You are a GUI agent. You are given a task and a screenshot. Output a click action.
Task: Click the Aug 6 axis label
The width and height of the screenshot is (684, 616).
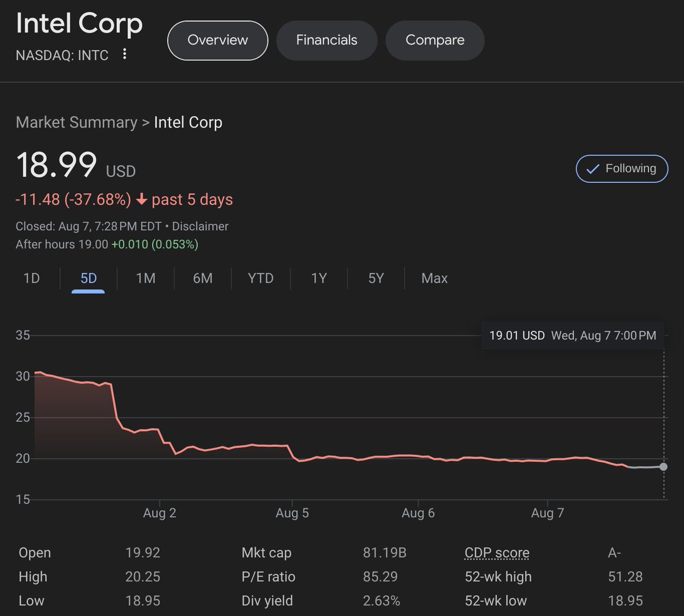(418, 513)
